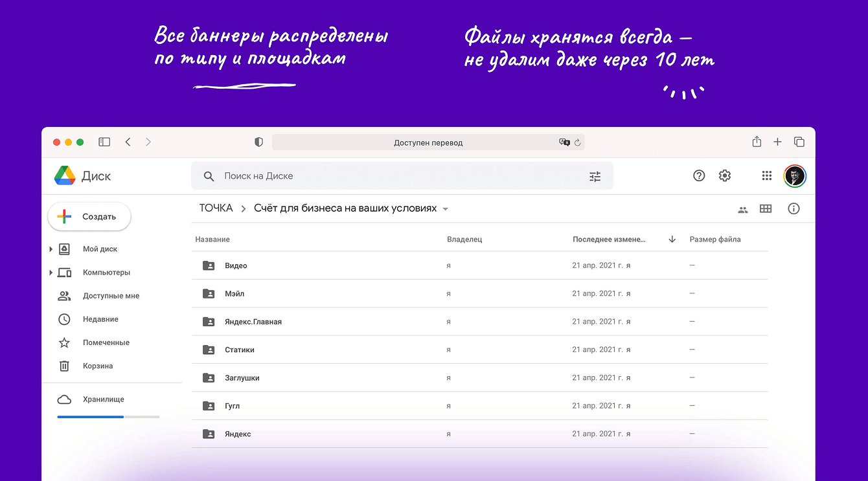Go to 'Корзина' in the sidebar
The image size is (868, 481).
click(98, 366)
